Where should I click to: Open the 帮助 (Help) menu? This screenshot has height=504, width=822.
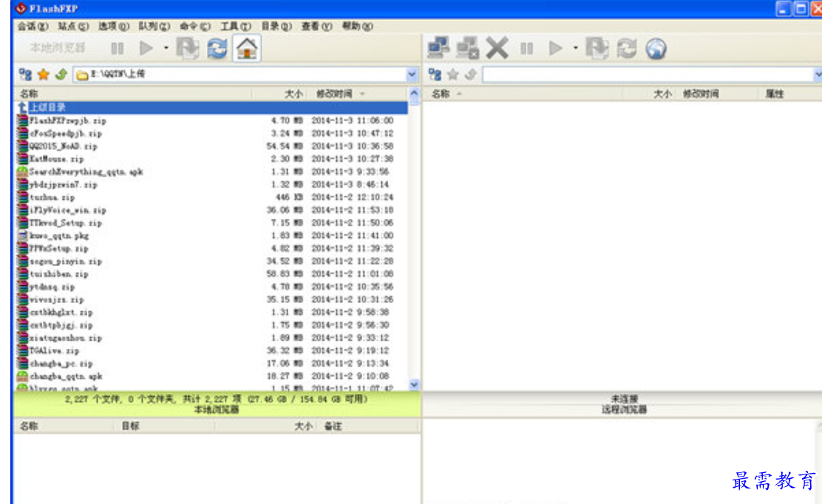pyautogui.click(x=357, y=26)
